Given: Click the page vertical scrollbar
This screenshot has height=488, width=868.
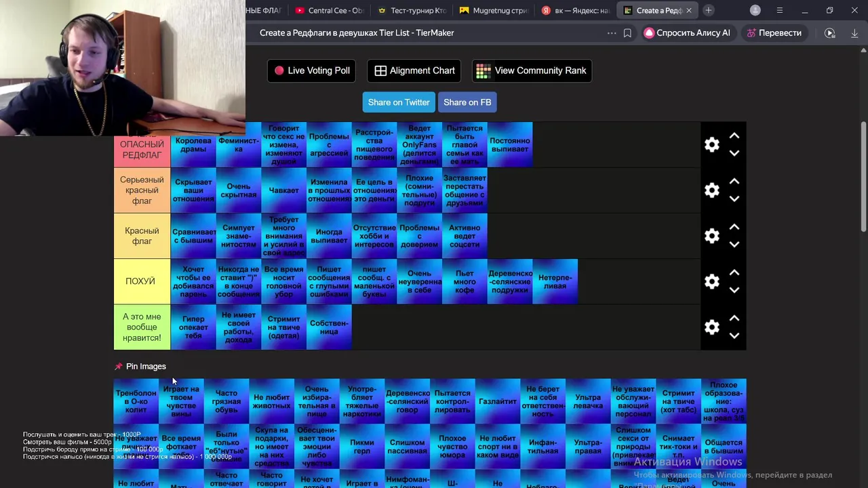Looking at the screenshot, I should [863, 176].
